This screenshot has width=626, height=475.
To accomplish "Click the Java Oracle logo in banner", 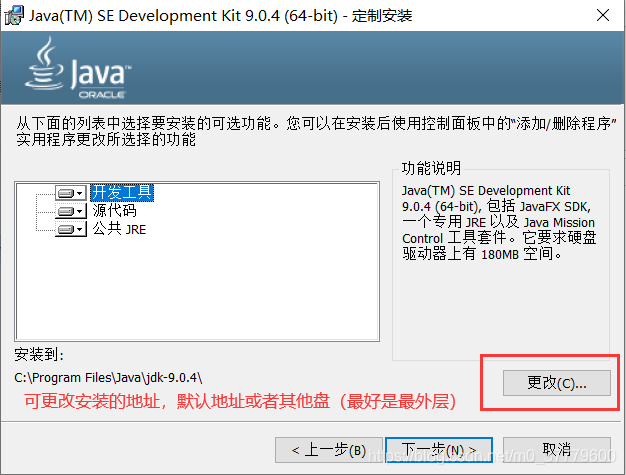I will pyautogui.click(x=78, y=68).
